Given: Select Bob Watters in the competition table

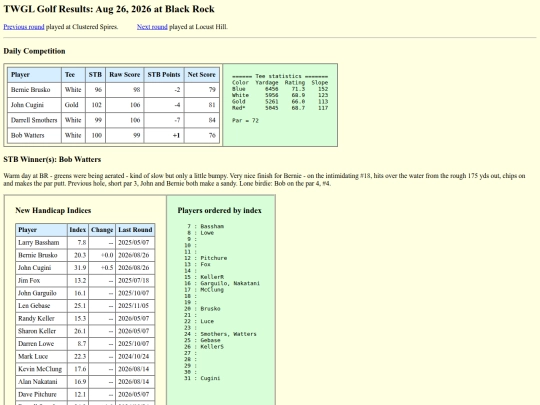Looking at the screenshot, I should [28, 135].
